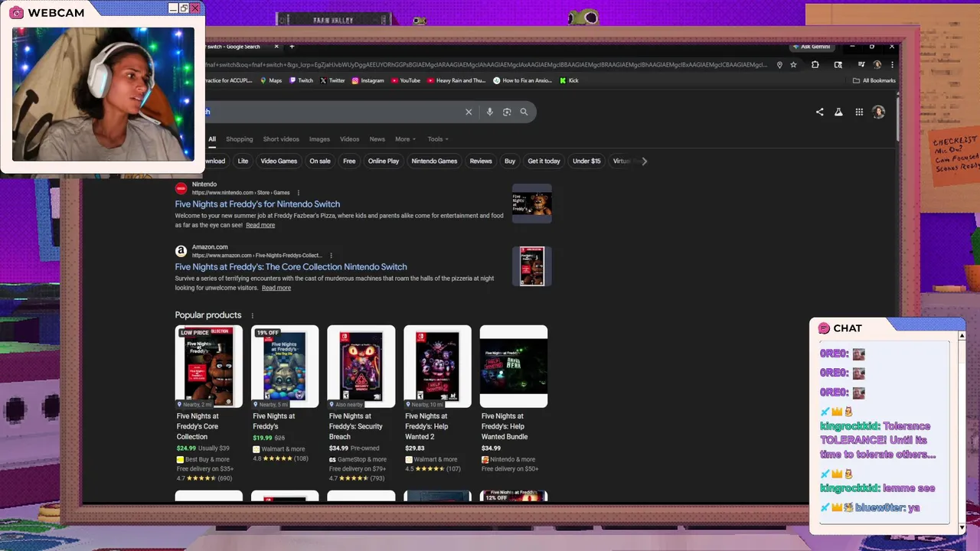Open Maps bookmark
The height and width of the screenshot is (551, 980).
(271, 80)
